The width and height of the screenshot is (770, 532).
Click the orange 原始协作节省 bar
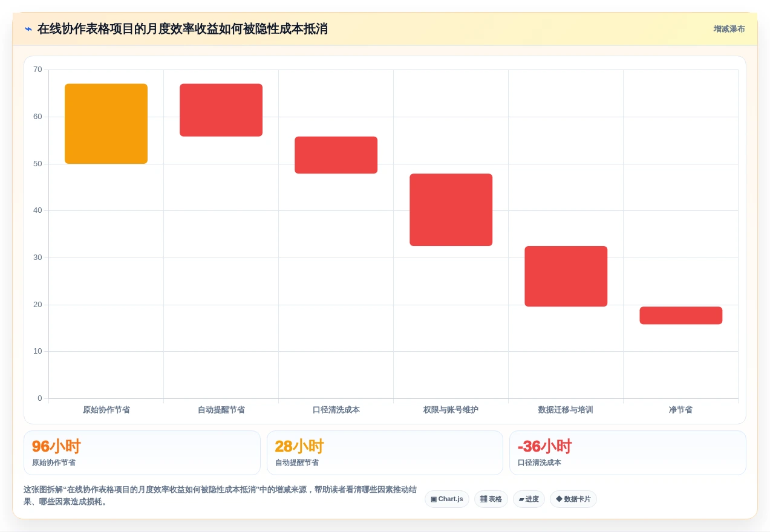(106, 124)
